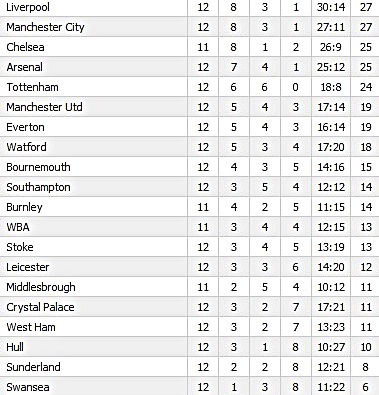Image resolution: width=379 pixels, height=395 pixels.
Task: Click the Middlesbrough team entry
Action: click(x=41, y=287)
